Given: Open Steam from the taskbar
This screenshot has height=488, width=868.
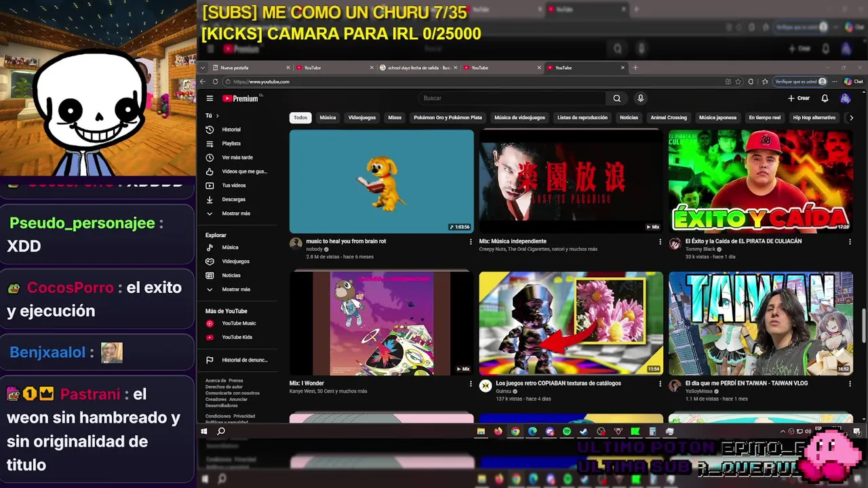Looking at the screenshot, I should click(x=584, y=431).
